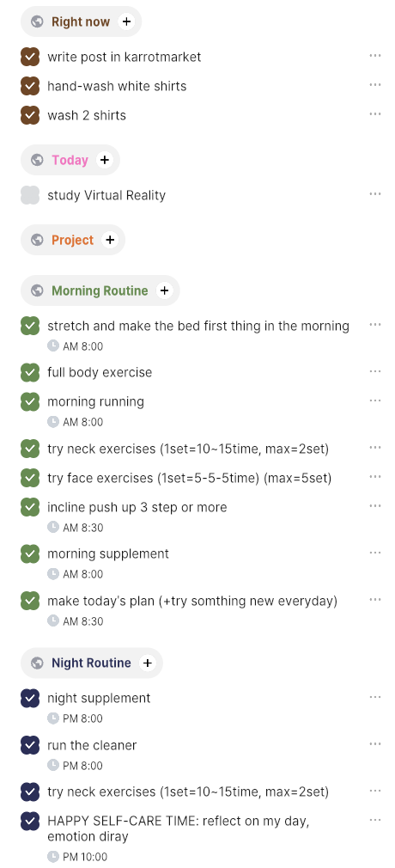395x868 pixels.
Task: Click plus icon next to Project
Action: [x=110, y=240]
